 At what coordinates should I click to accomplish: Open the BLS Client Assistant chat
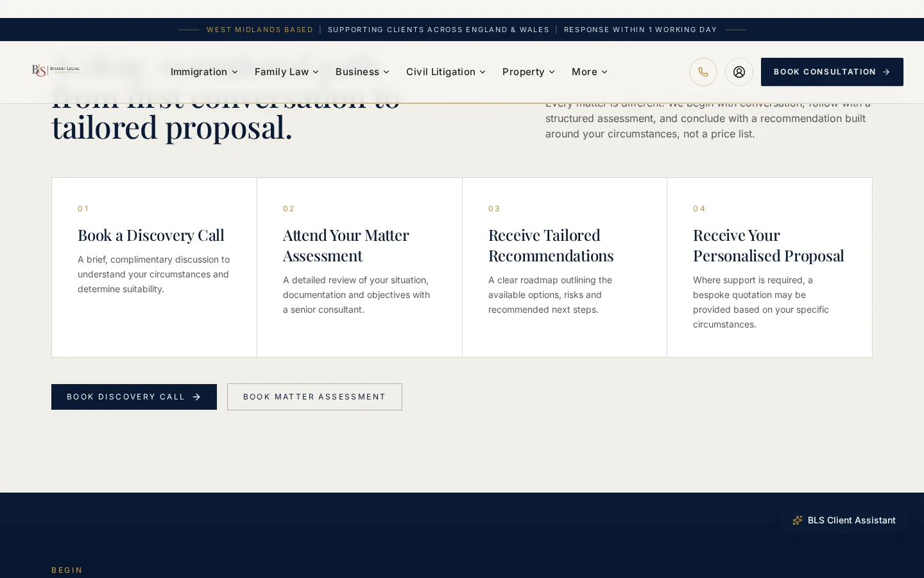[x=844, y=520]
